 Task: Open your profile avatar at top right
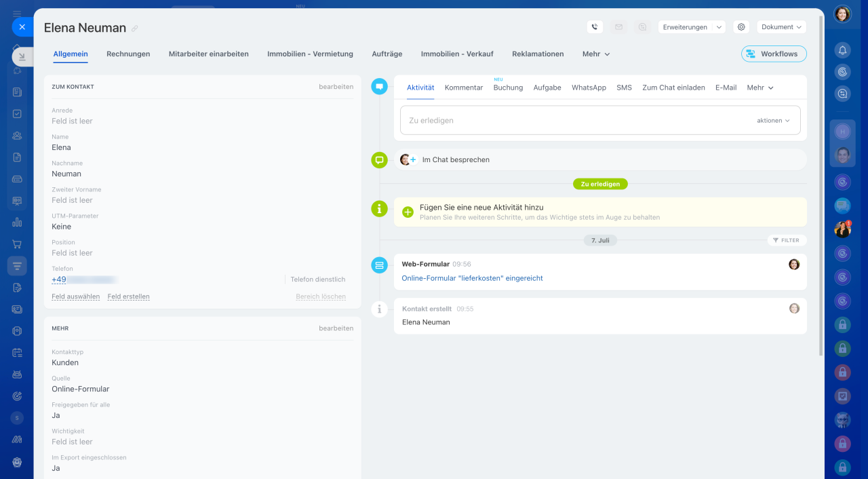tap(842, 14)
